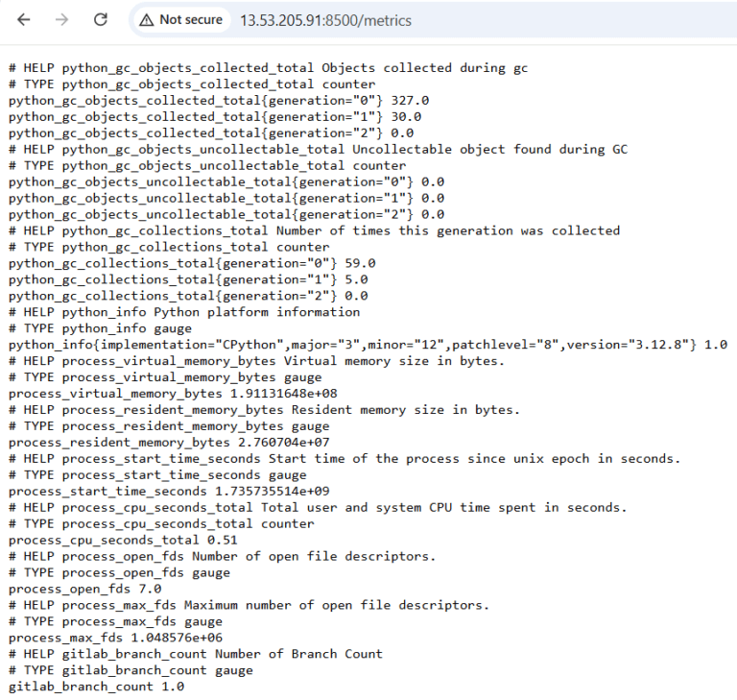Click the HELP python_info platform information line
Viewport: 737px width, 700px height.
184,312
